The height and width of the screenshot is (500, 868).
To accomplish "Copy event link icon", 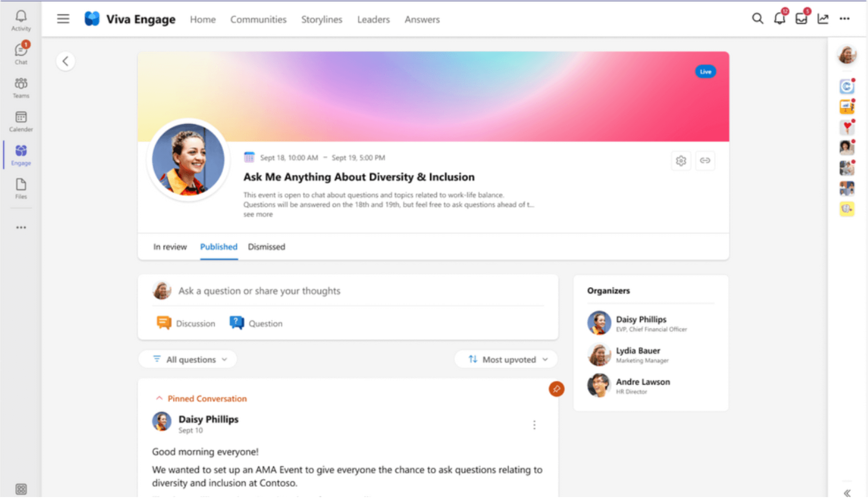I will coord(705,160).
